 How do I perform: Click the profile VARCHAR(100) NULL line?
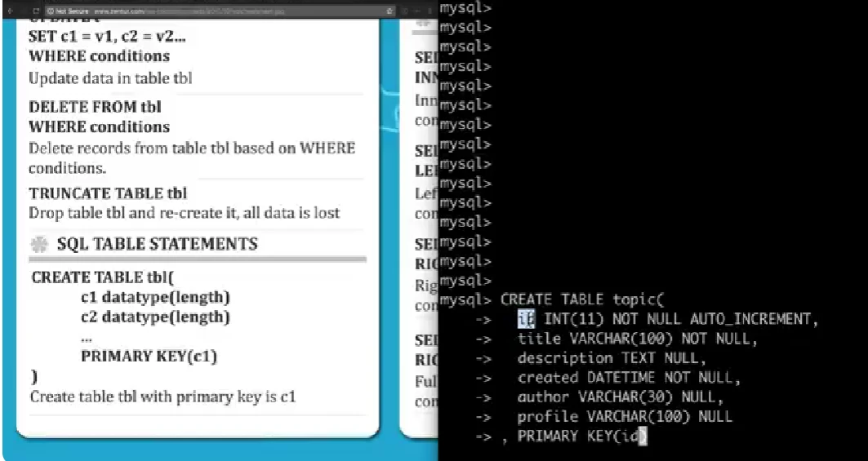pyautogui.click(x=625, y=417)
